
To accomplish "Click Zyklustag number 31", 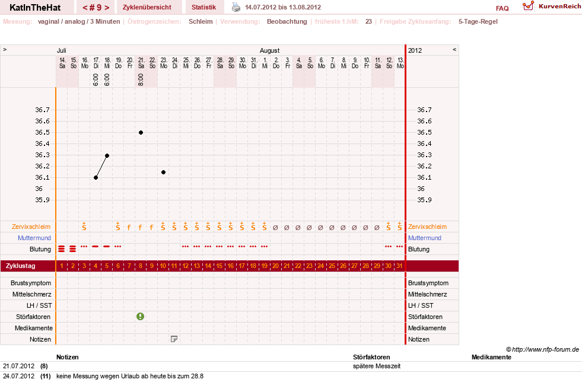I will (x=399, y=266).
